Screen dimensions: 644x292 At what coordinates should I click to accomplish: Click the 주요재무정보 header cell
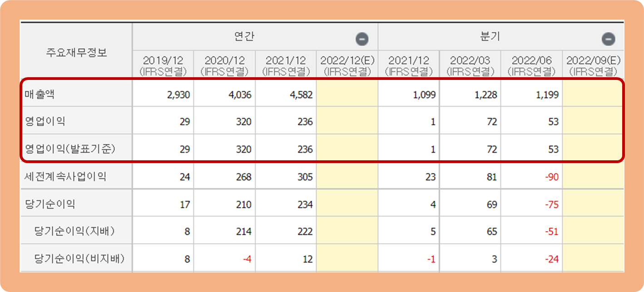click(x=76, y=52)
